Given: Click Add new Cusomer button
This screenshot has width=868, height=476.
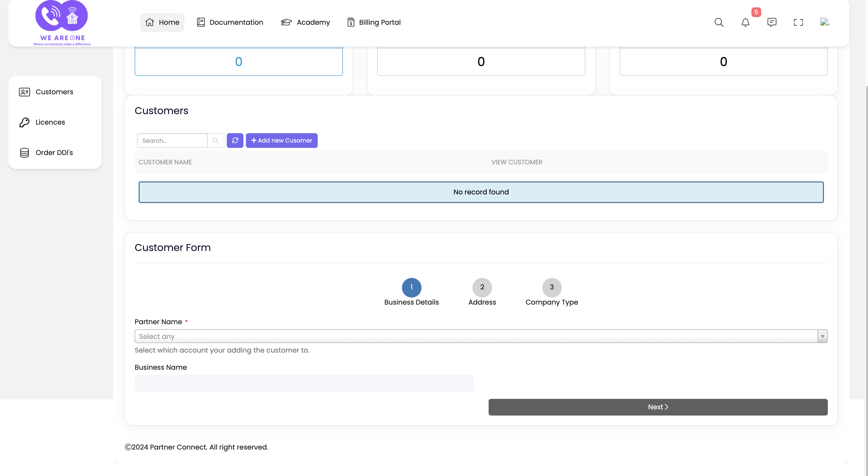Looking at the screenshot, I should [282, 141].
